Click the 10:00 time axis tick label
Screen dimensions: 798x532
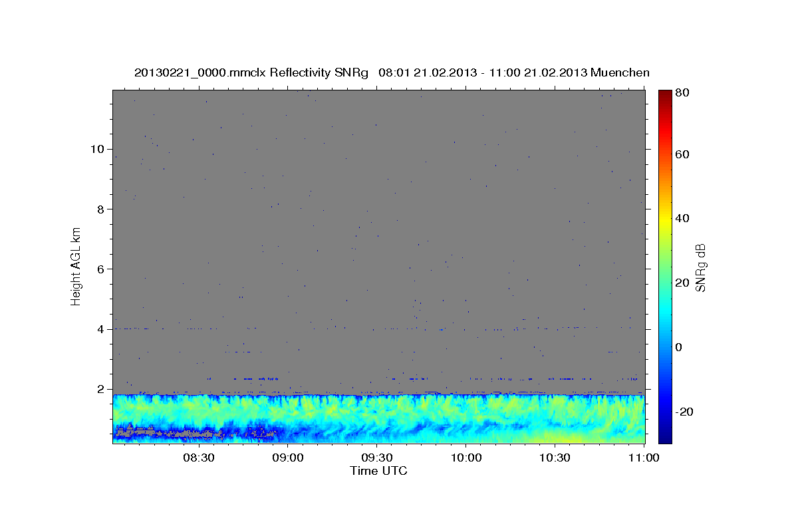tap(465, 458)
